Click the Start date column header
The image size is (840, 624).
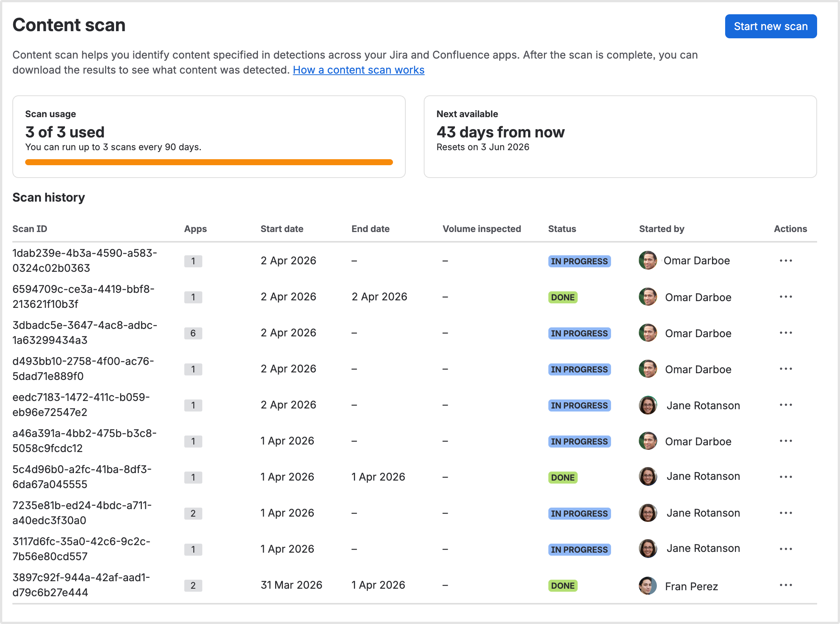pos(282,229)
